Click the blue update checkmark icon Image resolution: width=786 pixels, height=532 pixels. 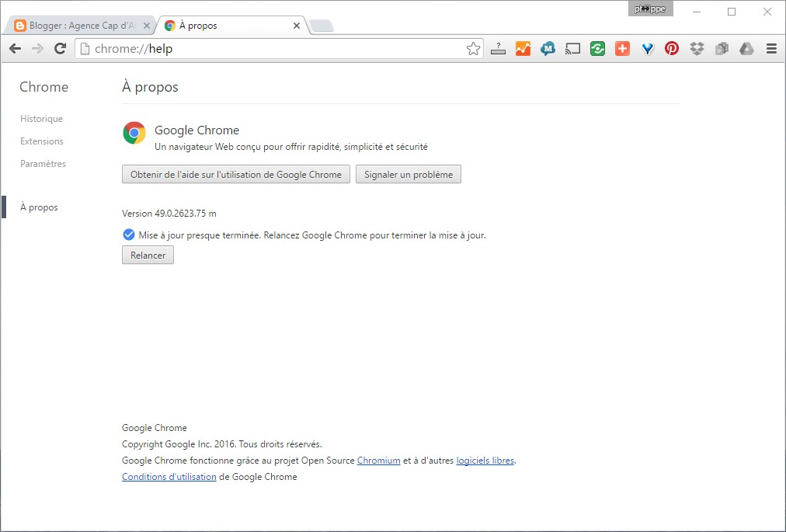click(x=129, y=235)
